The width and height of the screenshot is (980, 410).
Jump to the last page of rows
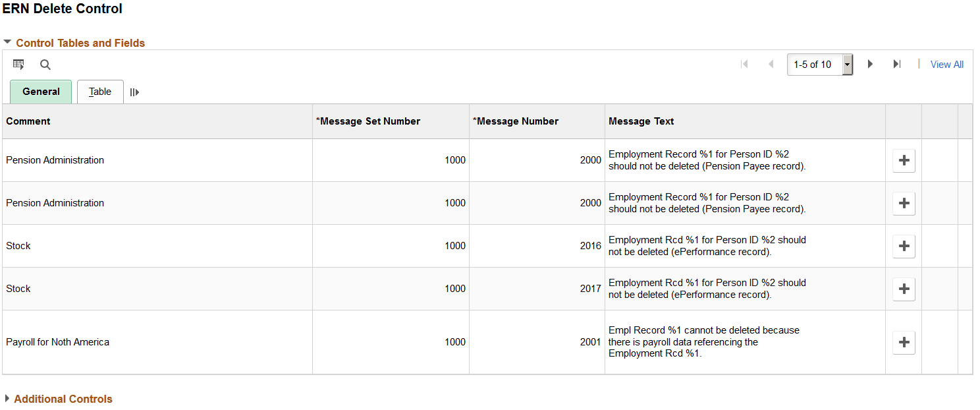(x=897, y=64)
